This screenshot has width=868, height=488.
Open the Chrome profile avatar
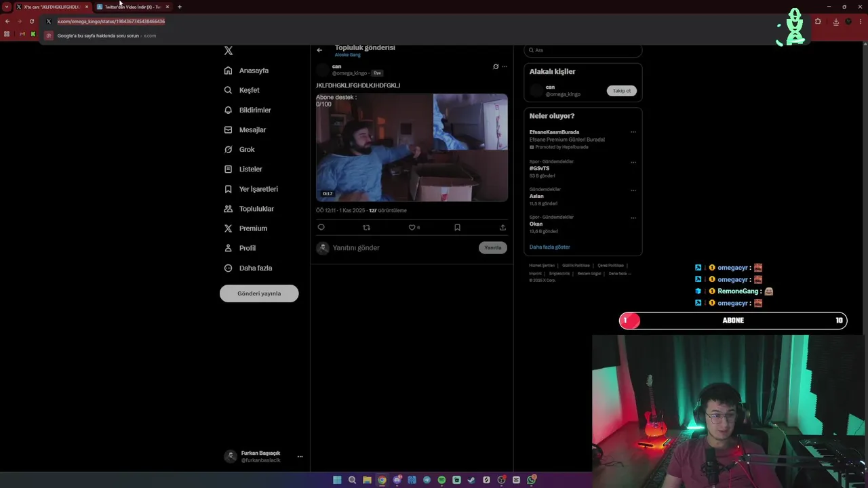(x=848, y=22)
